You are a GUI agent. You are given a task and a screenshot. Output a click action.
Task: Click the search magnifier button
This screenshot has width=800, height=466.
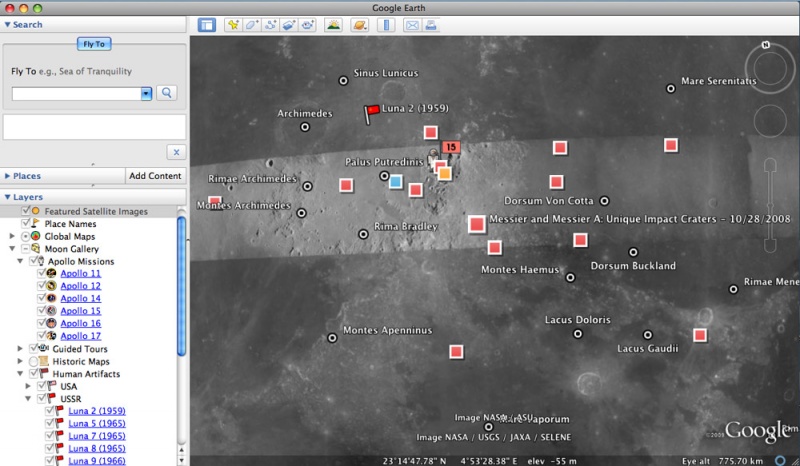click(x=167, y=93)
